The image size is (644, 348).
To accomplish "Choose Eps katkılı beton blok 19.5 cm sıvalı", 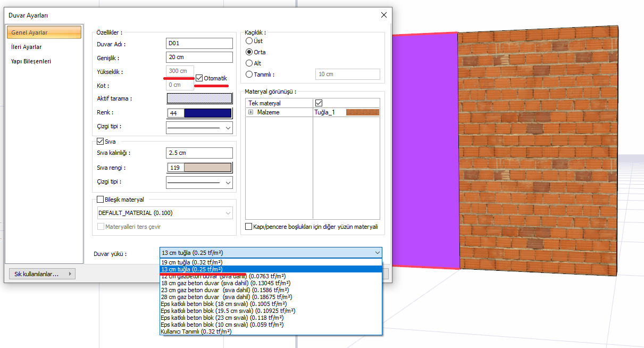I will click(x=271, y=311).
